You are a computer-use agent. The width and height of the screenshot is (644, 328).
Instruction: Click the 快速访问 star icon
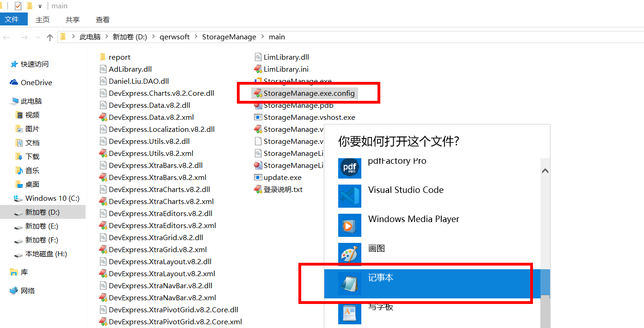pos(14,64)
